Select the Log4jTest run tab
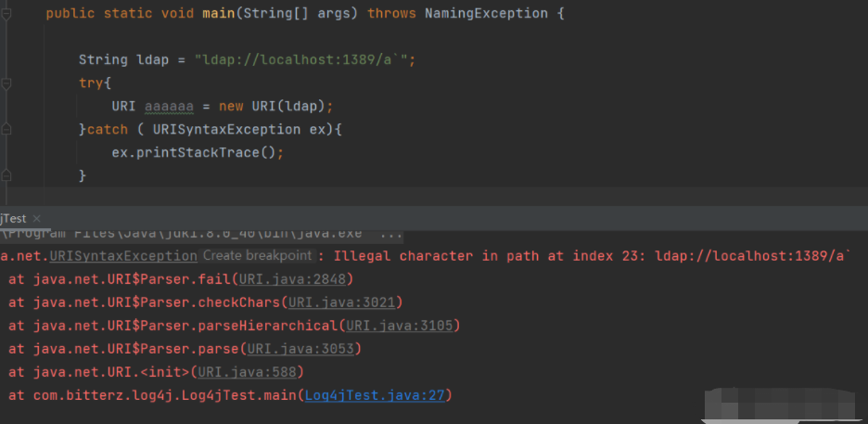868x424 pixels. (x=13, y=218)
